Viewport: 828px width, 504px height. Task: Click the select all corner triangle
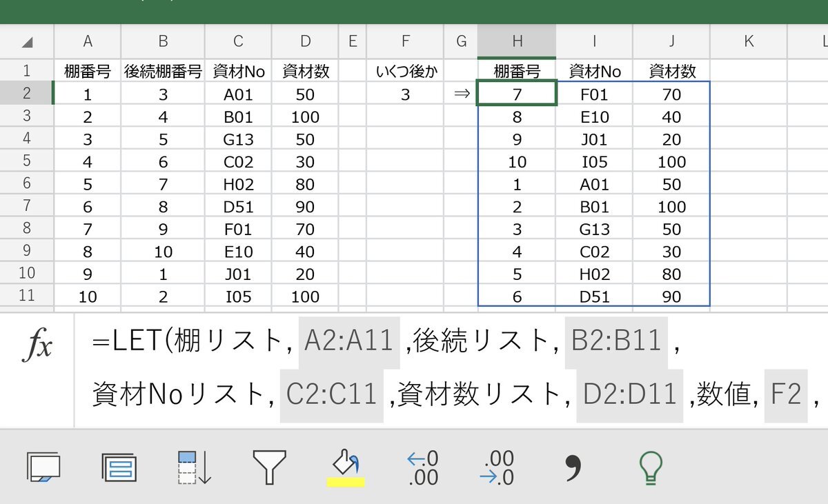27,42
